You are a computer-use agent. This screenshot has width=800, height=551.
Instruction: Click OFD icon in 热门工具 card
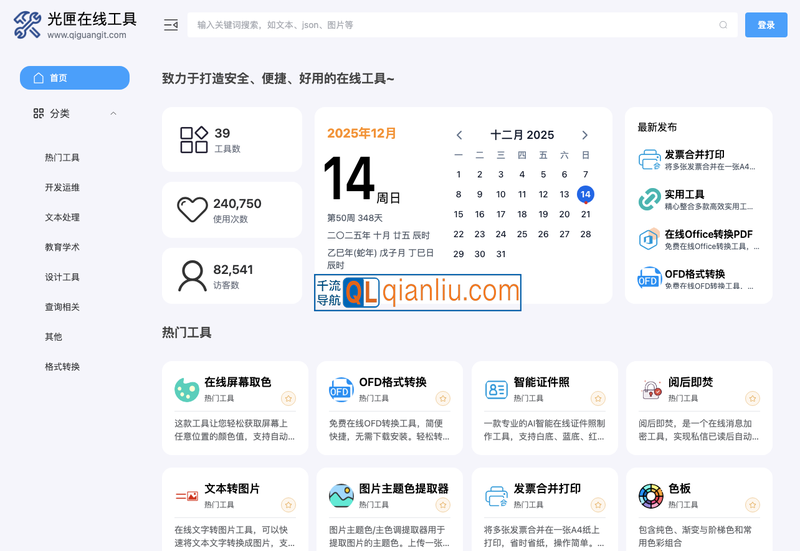click(341, 390)
